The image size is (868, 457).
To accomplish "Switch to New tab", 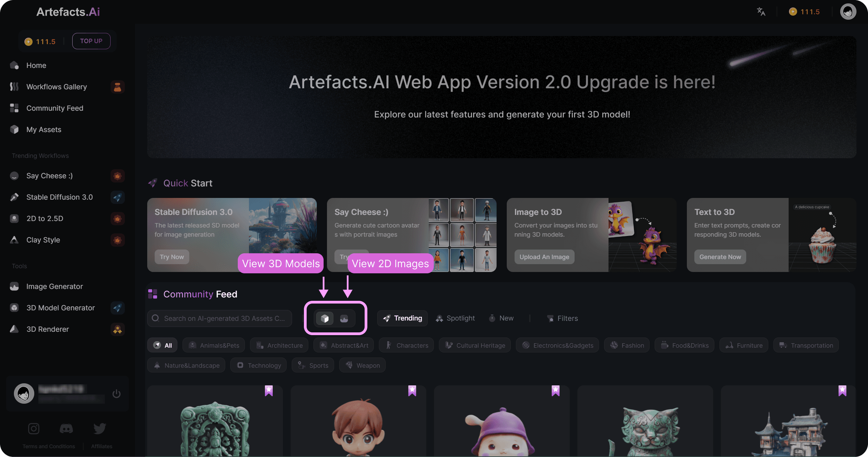I will [x=501, y=318].
